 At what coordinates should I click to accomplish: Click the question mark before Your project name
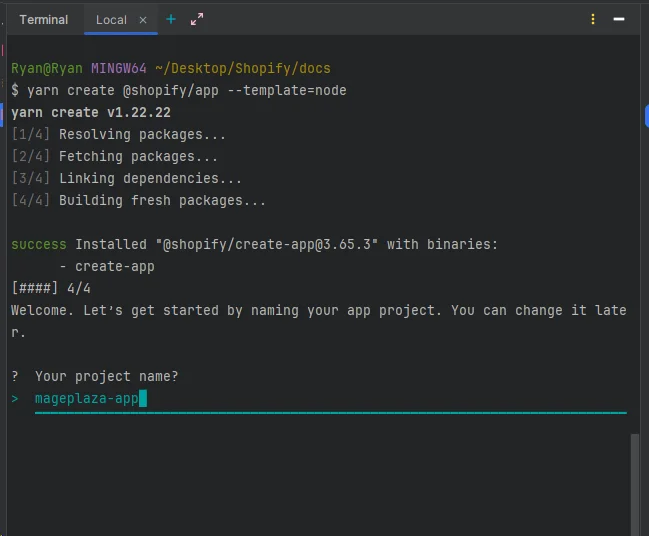pyautogui.click(x=15, y=376)
